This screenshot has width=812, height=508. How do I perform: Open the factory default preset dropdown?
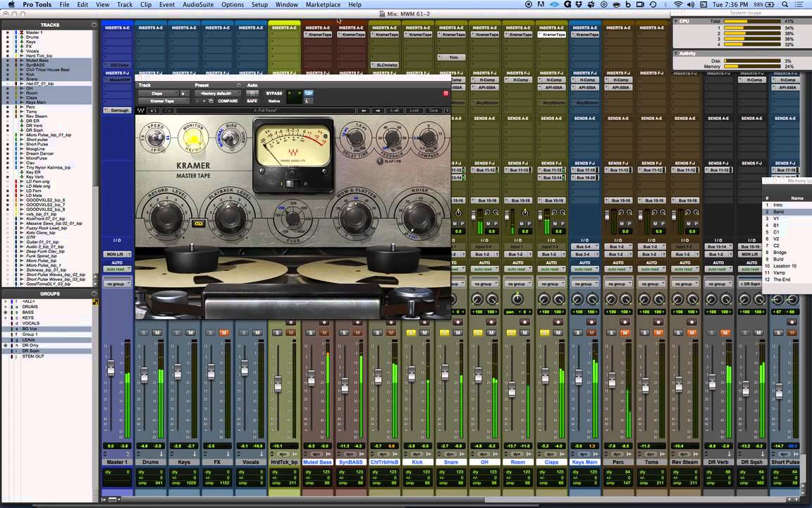coord(216,93)
